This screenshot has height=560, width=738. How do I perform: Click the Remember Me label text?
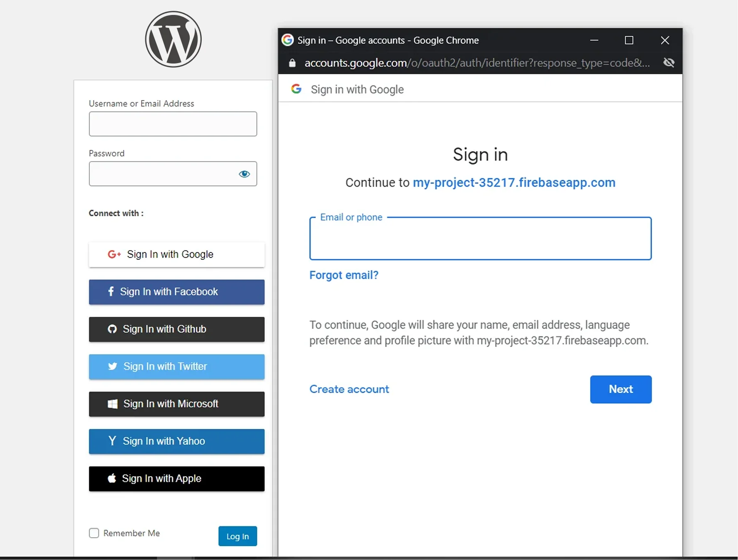click(132, 533)
